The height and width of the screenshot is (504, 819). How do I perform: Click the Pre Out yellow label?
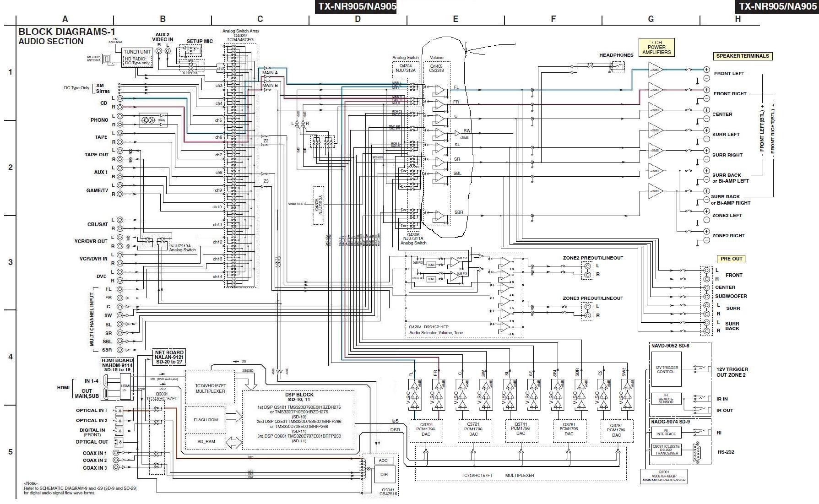(731, 259)
